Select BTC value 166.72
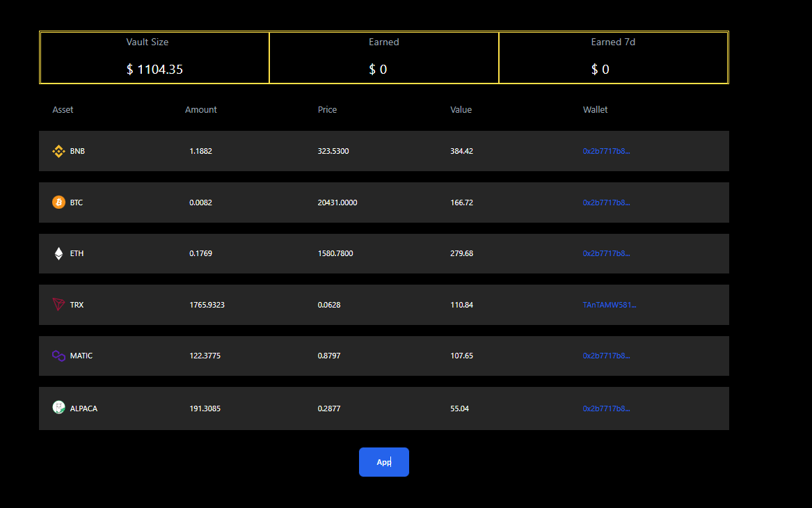This screenshot has height=508, width=812. point(461,203)
